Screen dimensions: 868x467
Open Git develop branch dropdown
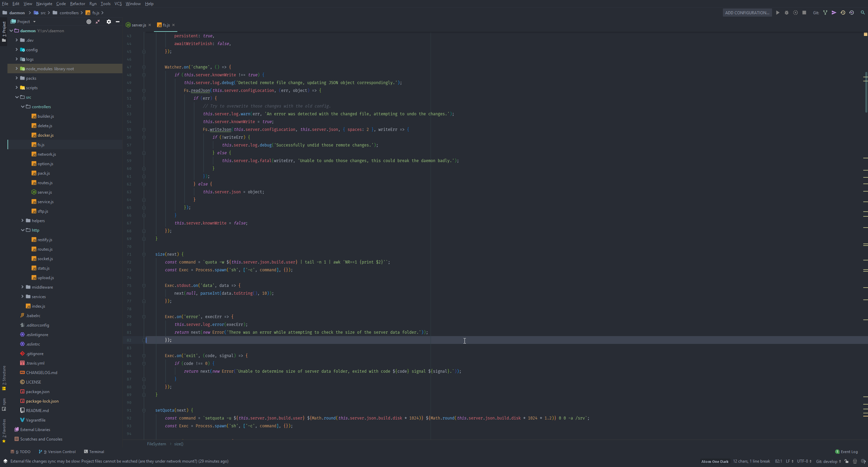(x=828, y=461)
